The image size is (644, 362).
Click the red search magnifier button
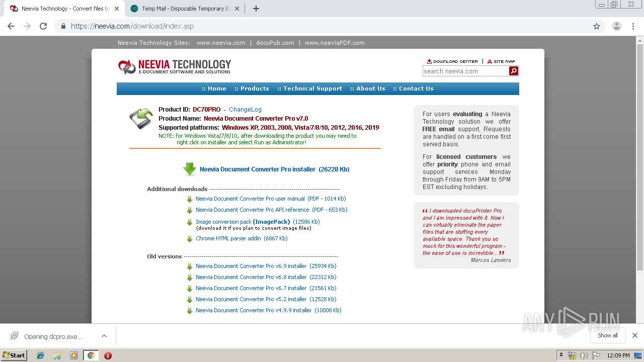tap(514, 71)
